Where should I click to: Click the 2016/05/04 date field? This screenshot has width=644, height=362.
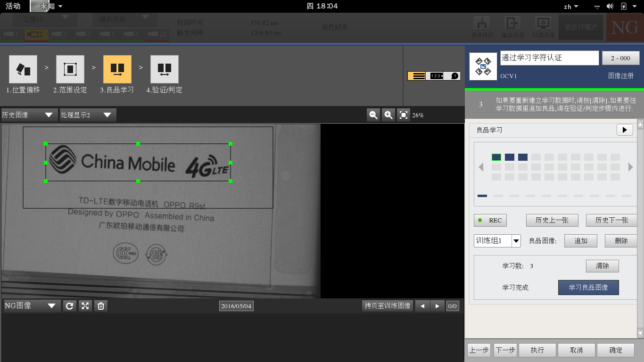[x=236, y=306]
